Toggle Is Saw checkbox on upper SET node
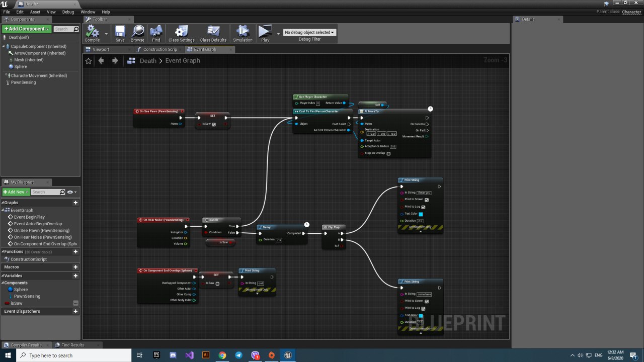This screenshot has width=644, height=362. tap(214, 124)
